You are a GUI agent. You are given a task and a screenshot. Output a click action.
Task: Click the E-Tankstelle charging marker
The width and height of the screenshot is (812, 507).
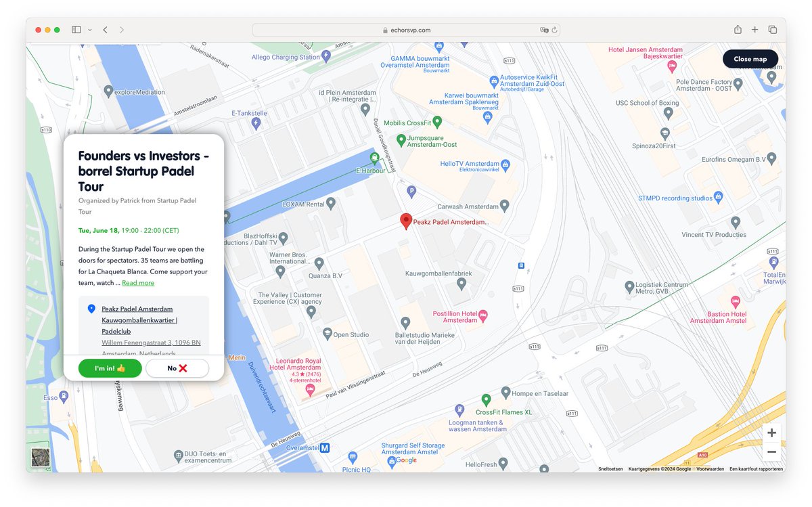(x=256, y=123)
